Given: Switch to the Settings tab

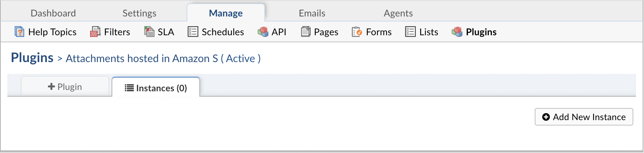Looking at the screenshot, I should coord(139,13).
